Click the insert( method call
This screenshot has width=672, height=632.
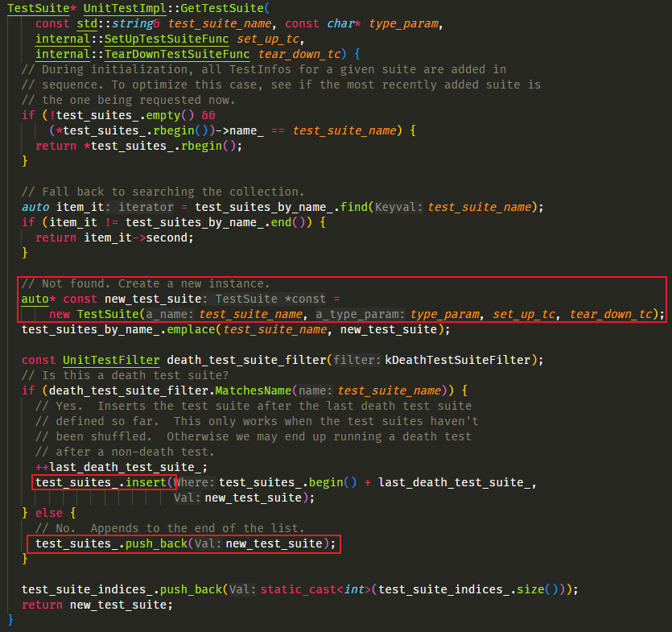(150, 482)
